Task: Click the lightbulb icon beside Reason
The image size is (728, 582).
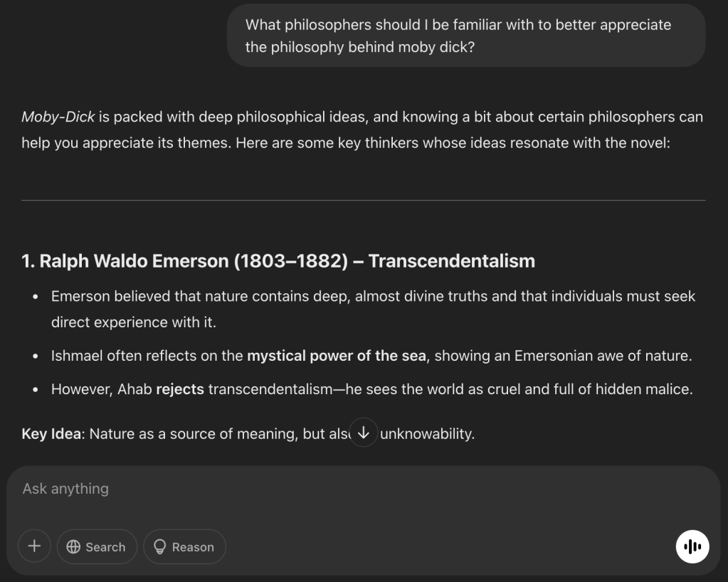Action: [160, 546]
